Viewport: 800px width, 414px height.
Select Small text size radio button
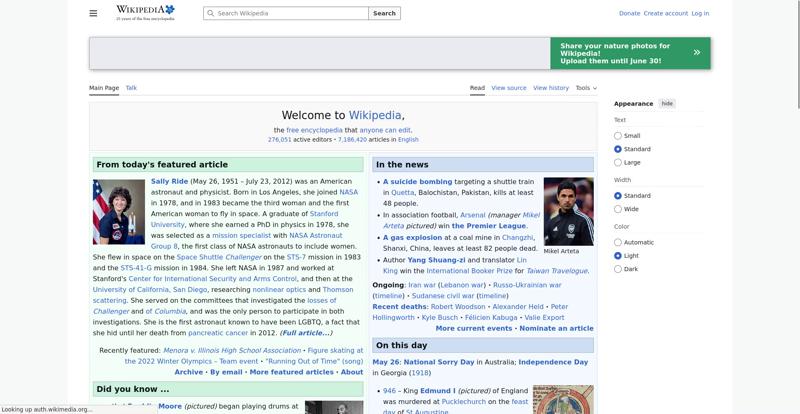pyautogui.click(x=618, y=136)
